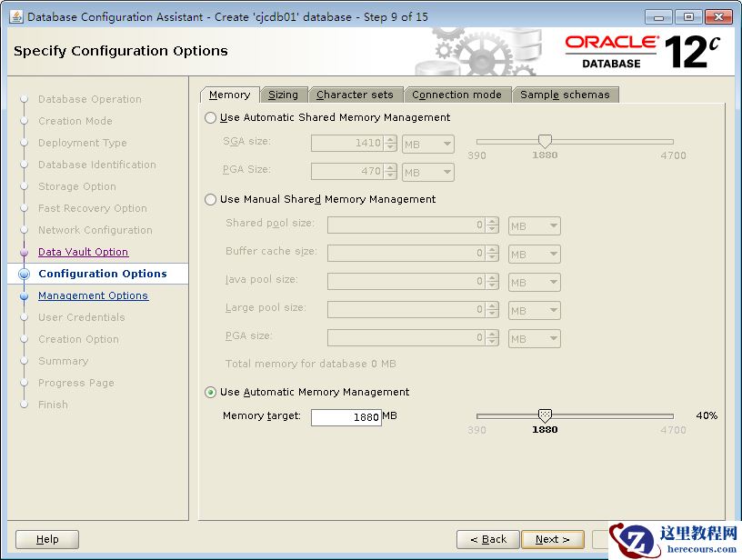The image size is (742, 560).
Task: Open Shared pool size unit dropdown
Action: [535, 226]
